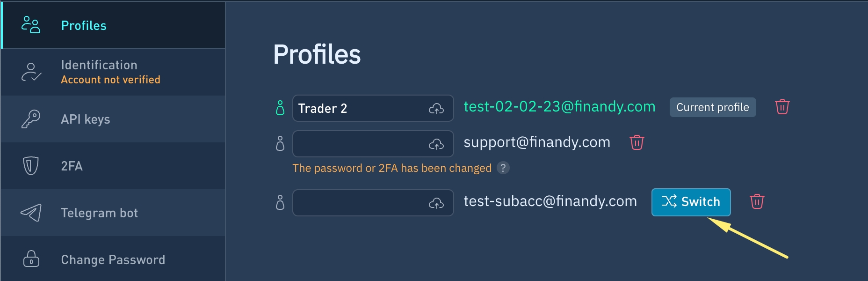
Task: Click the question mark help icon
Action: [x=503, y=168]
